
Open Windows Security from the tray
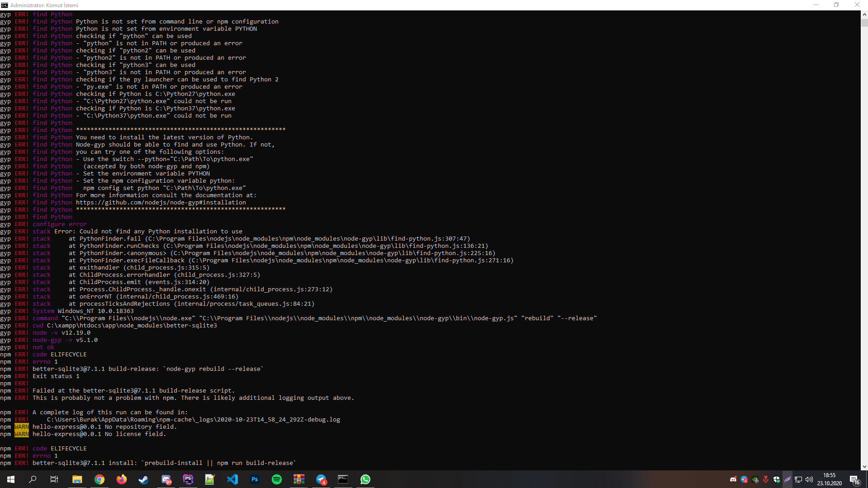coord(777,479)
